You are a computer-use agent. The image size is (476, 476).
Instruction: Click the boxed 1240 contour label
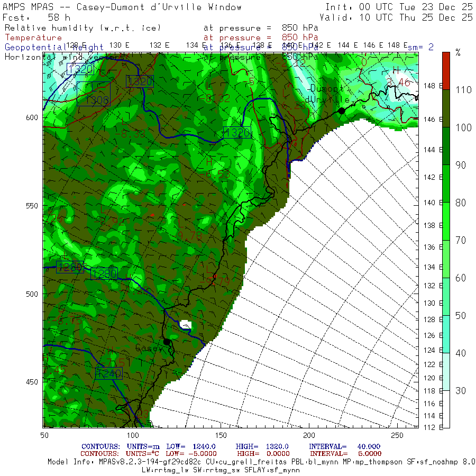coord(108,373)
